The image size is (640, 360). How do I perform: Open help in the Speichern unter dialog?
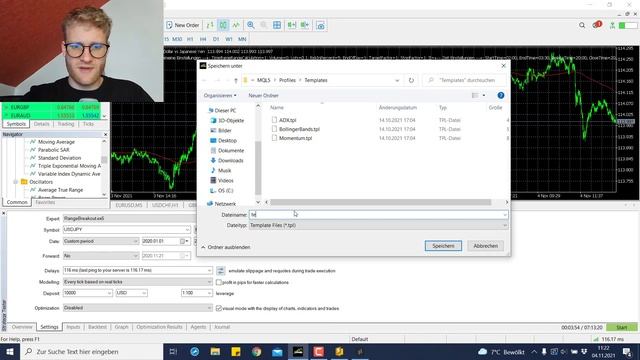(501, 95)
